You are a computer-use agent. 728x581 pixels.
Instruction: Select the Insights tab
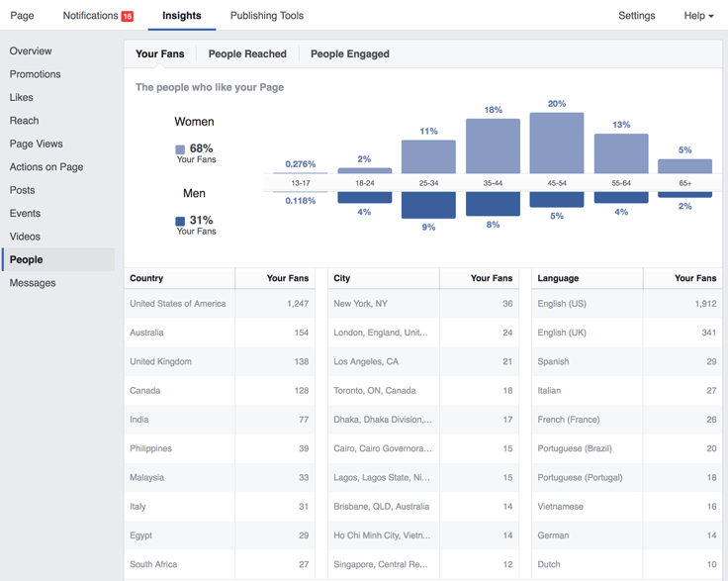[182, 15]
